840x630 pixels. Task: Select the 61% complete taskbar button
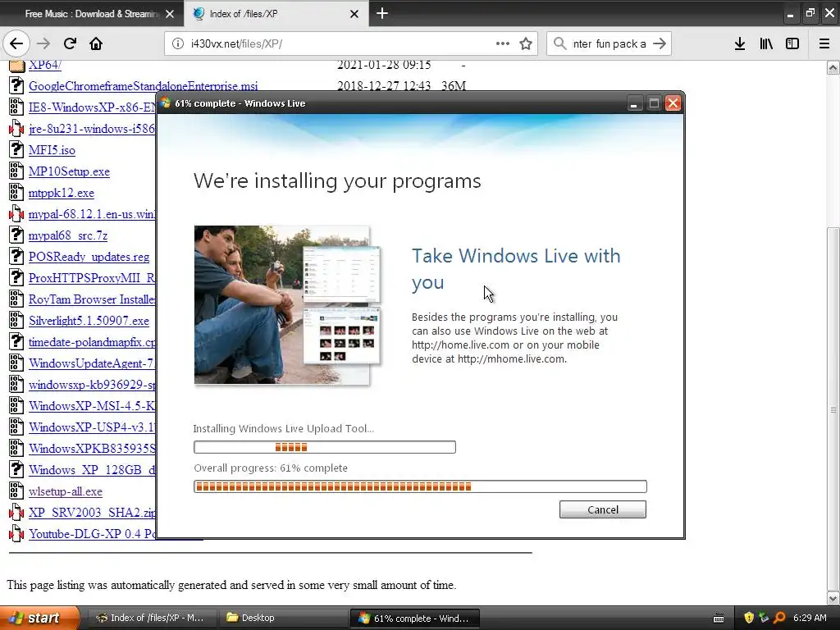414,618
